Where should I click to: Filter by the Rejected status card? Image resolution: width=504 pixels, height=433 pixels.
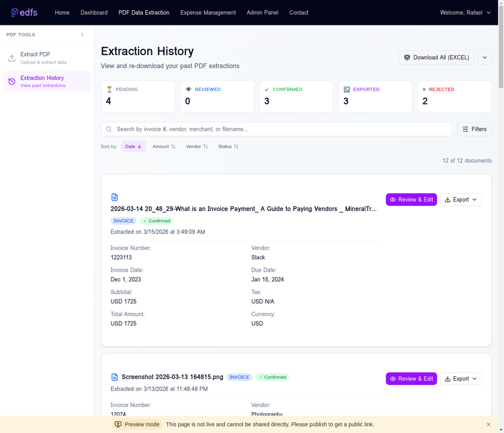pyautogui.click(x=454, y=96)
